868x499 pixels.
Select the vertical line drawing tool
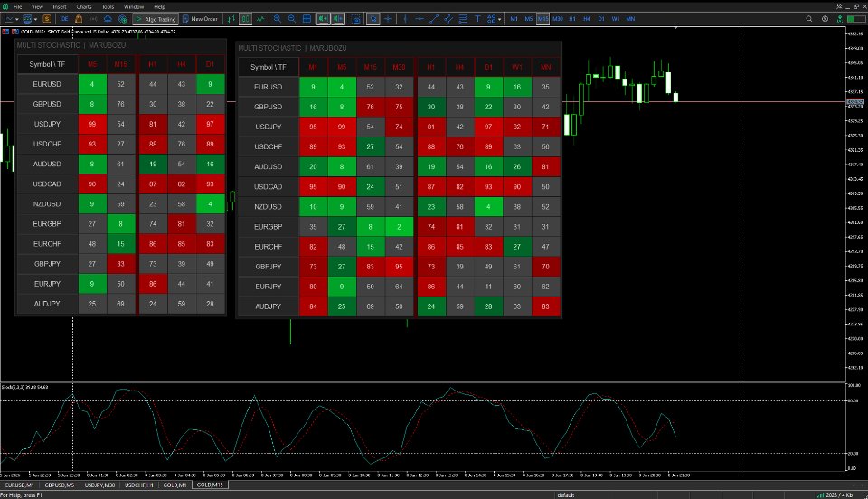coord(405,19)
